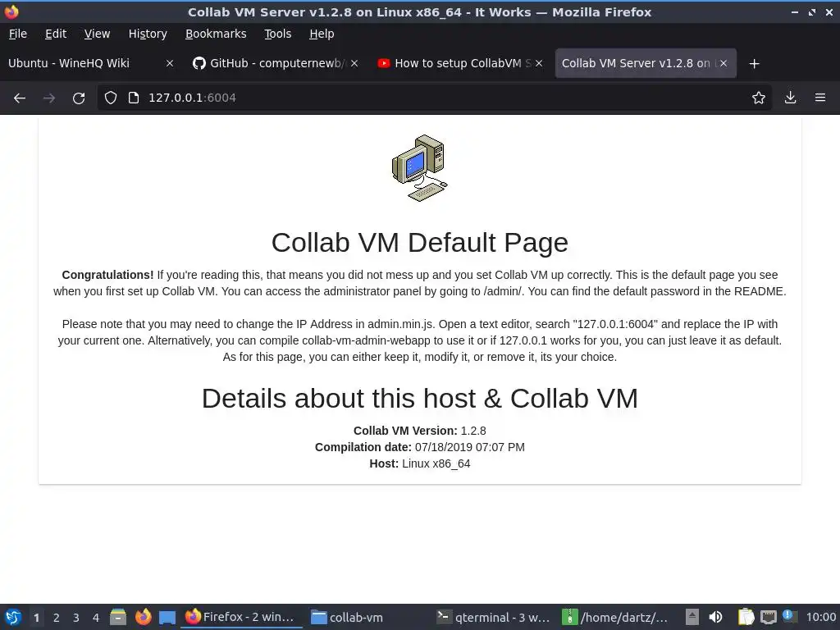Close the GitHub computernewb tab

(354, 63)
